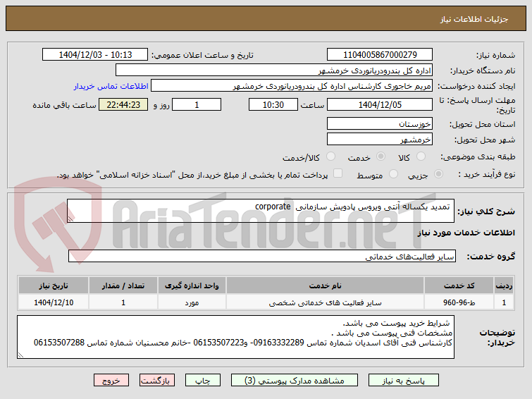
Task: Click the unit cell مورد
Action: tap(192, 302)
